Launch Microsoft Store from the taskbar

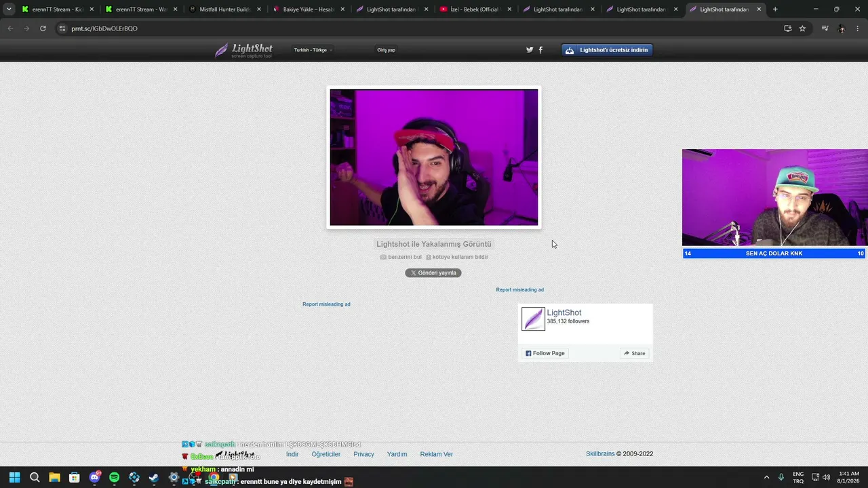click(75, 477)
